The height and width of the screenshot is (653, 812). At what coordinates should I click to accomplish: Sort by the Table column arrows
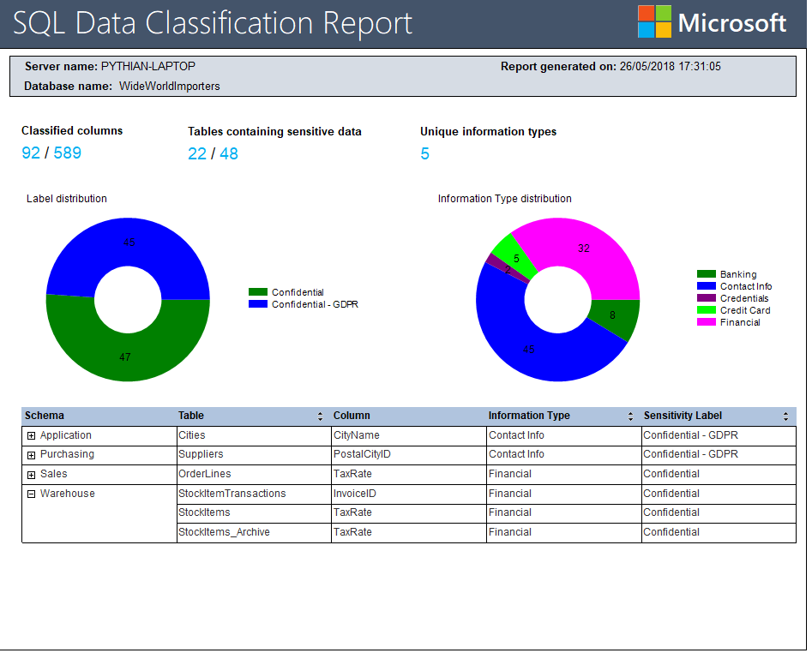click(x=320, y=416)
